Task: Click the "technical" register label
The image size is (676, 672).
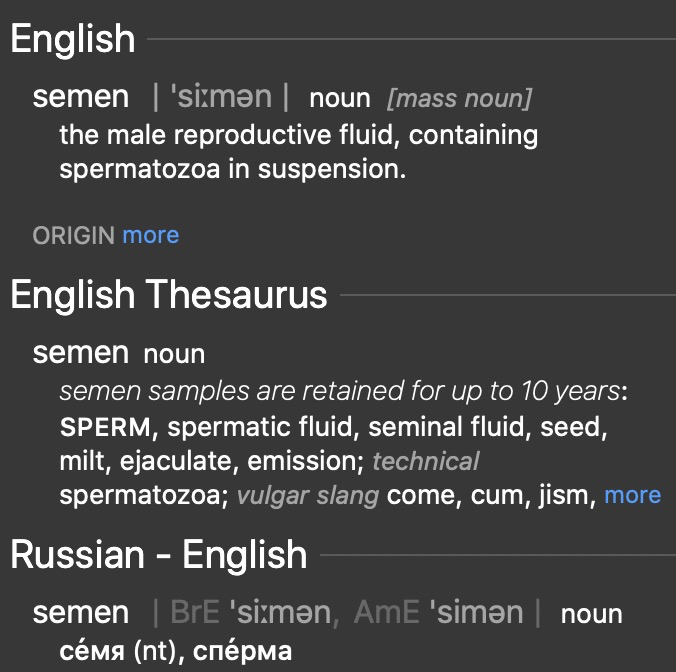Action: (425, 461)
